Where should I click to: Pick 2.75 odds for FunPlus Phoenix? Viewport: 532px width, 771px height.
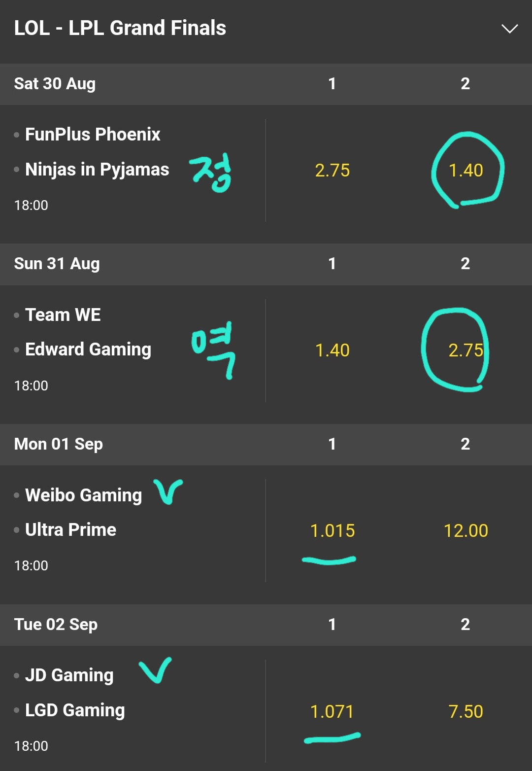(x=332, y=171)
